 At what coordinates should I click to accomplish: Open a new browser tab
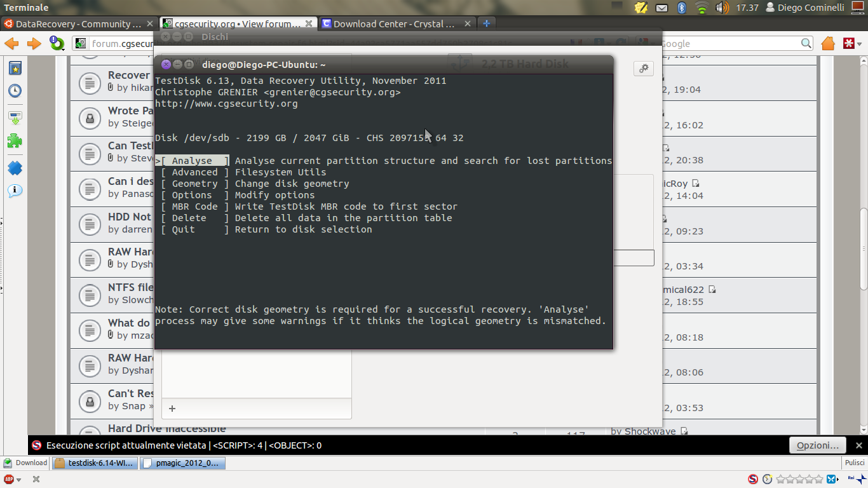(486, 24)
